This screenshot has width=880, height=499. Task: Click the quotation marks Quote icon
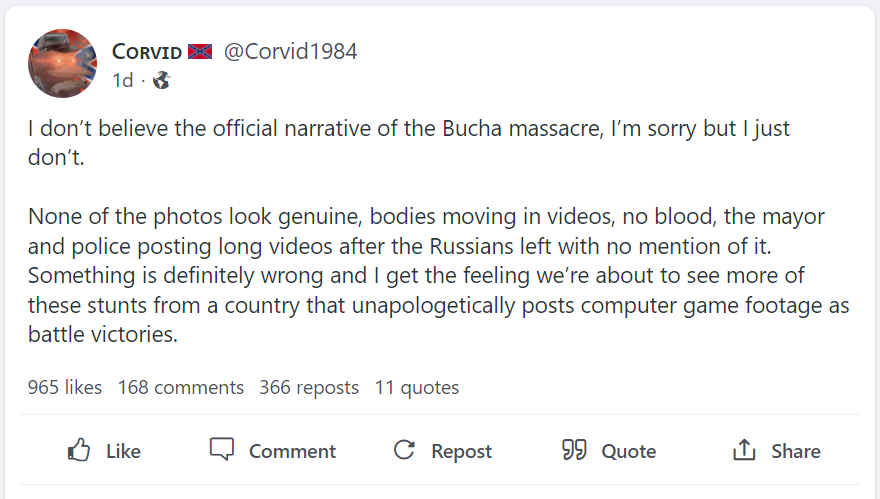(x=574, y=450)
